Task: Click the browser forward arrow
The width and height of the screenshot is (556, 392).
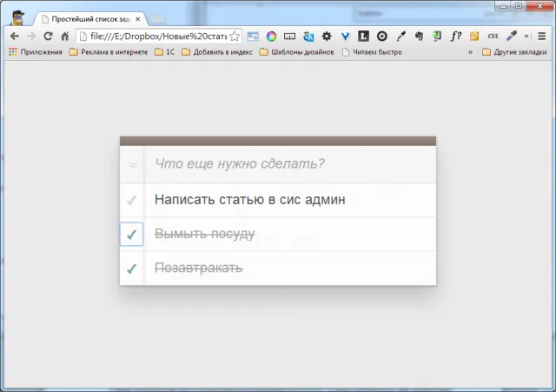Action: (31, 37)
